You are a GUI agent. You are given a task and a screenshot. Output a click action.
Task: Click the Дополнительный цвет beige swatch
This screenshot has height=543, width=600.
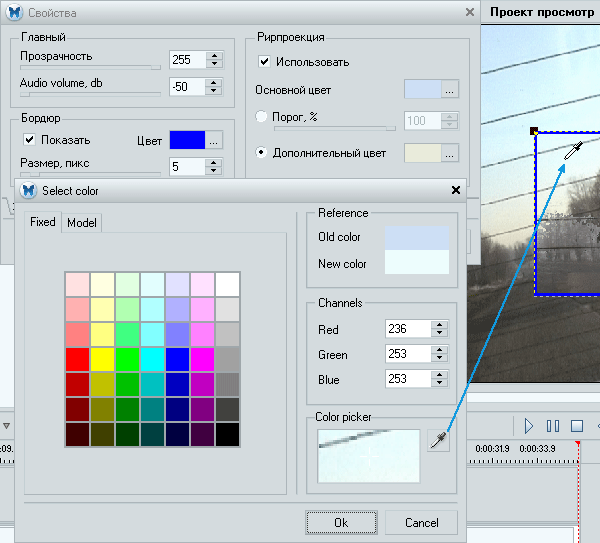click(x=423, y=153)
